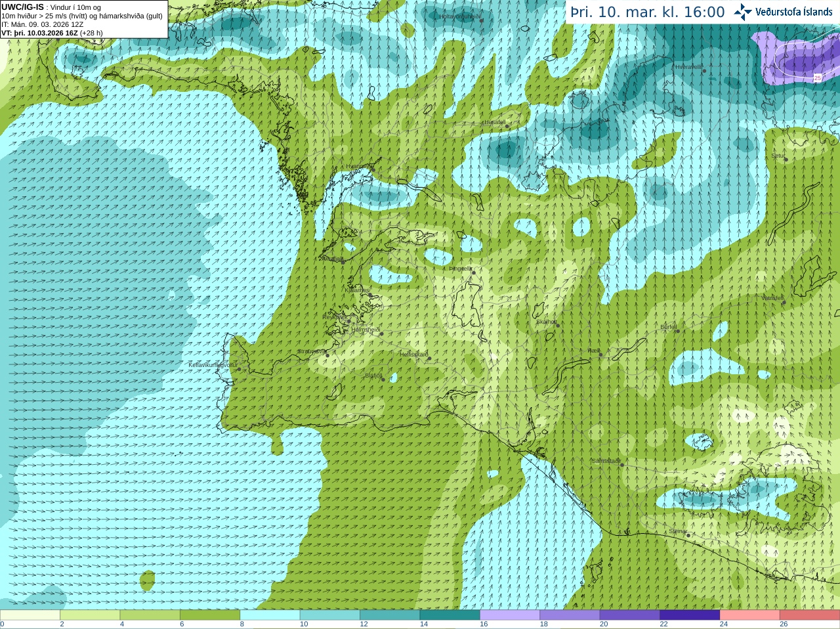Image resolution: width=840 pixels, height=629 pixels.
Task: Select the Hæll station label
Action: tap(593, 351)
